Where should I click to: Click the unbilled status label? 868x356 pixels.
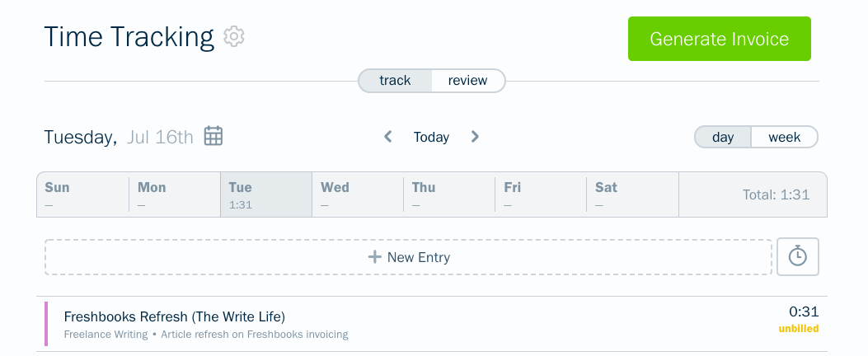pyautogui.click(x=798, y=328)
